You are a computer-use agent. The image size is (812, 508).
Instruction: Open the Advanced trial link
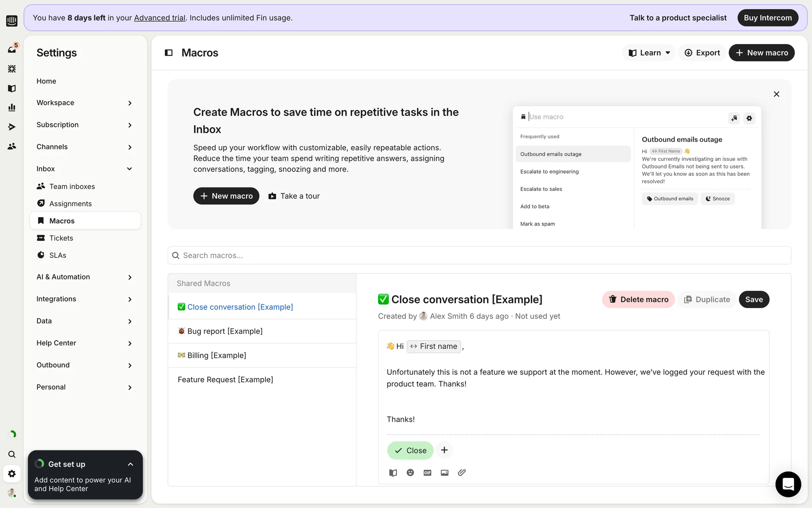159,18
